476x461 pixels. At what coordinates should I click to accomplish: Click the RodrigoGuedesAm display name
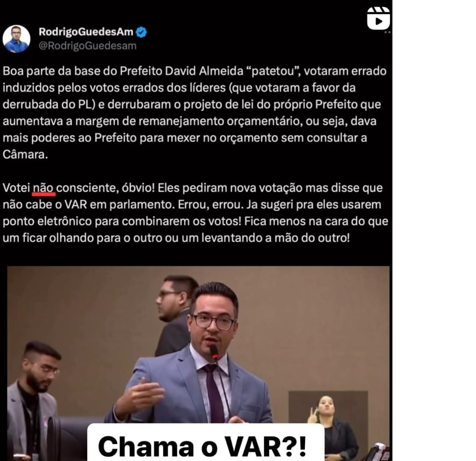pyautogui.click(x=86, y=32)
